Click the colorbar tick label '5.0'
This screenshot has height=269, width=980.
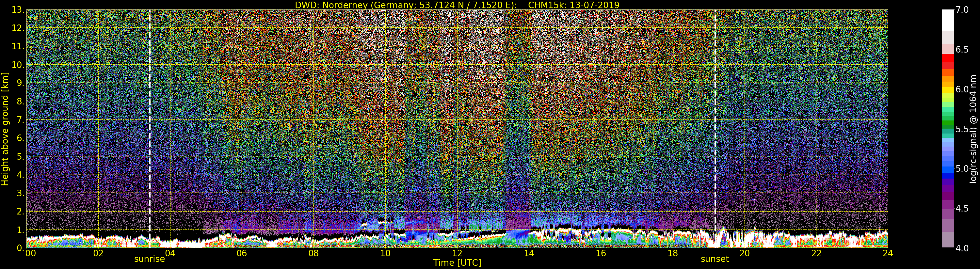(962, 168)
